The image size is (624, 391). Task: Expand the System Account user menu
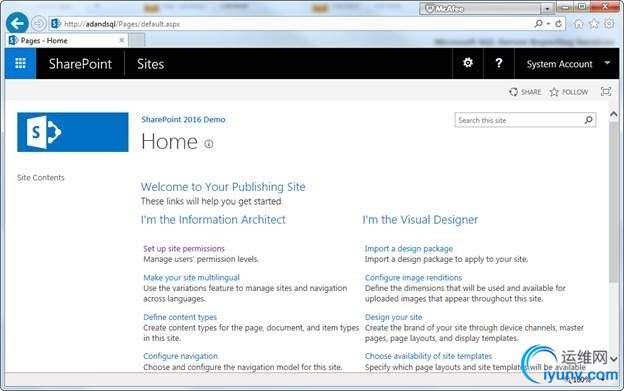[568, 64]
